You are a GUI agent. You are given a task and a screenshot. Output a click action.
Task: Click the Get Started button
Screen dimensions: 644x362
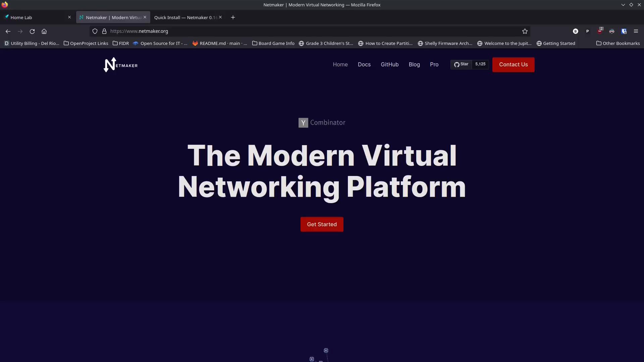tap(322, 224)
